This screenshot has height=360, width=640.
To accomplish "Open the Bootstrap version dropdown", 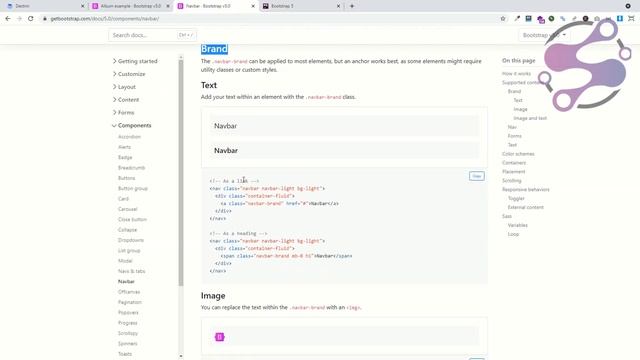I will click(x=544, y=35).
